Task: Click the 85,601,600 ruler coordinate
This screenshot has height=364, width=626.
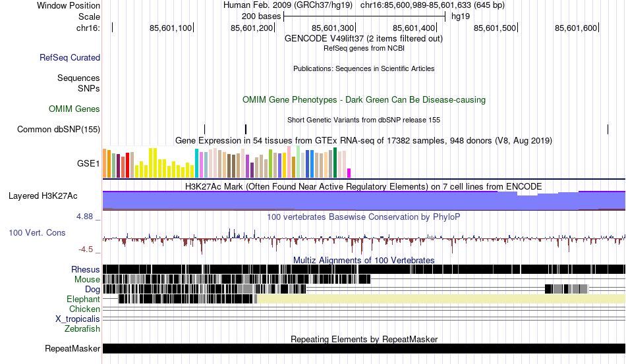Action: tap(576, 28)
